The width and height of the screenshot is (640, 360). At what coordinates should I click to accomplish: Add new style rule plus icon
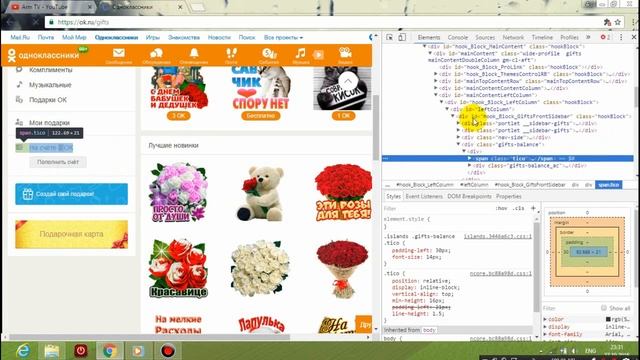click(533, 208)
